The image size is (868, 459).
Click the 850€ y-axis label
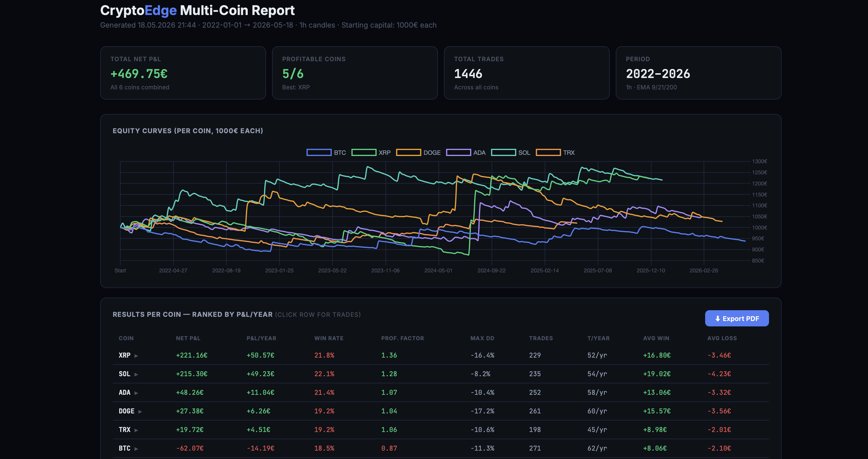[758, 260]
